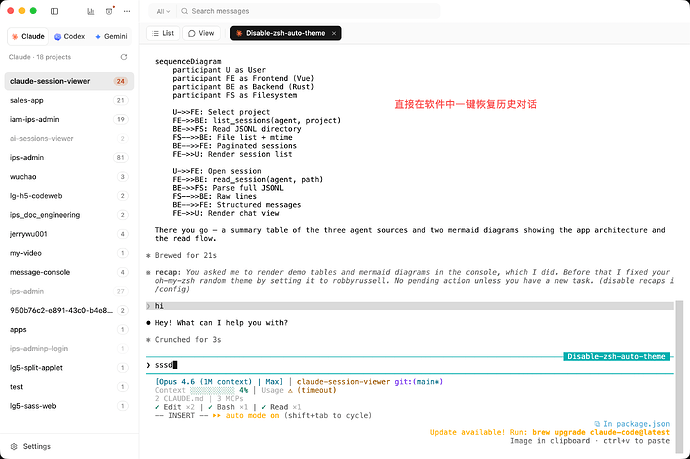Select the lg5-sass-web project
The height and width of the screenshot is (459, 690).
[69, 406]
